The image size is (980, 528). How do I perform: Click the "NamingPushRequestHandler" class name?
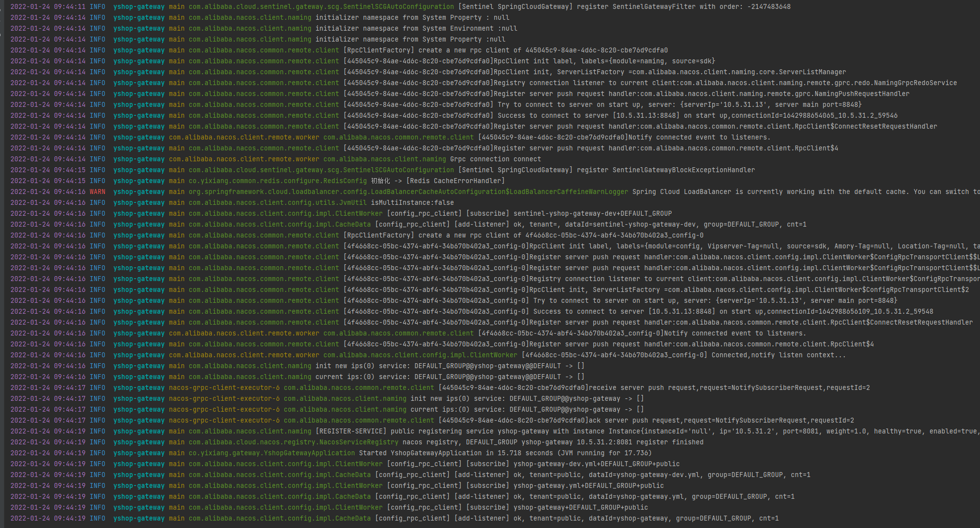pos(862,94)
